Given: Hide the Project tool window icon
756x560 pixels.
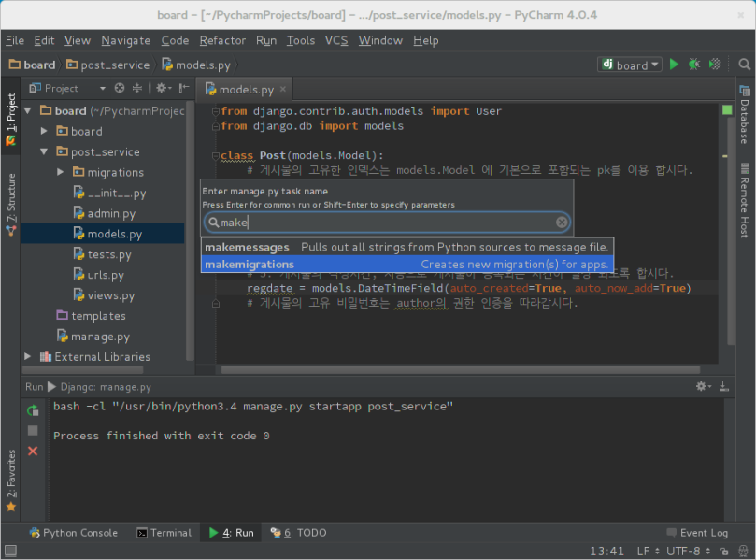Looking at the screenshot, I should 184,88.
